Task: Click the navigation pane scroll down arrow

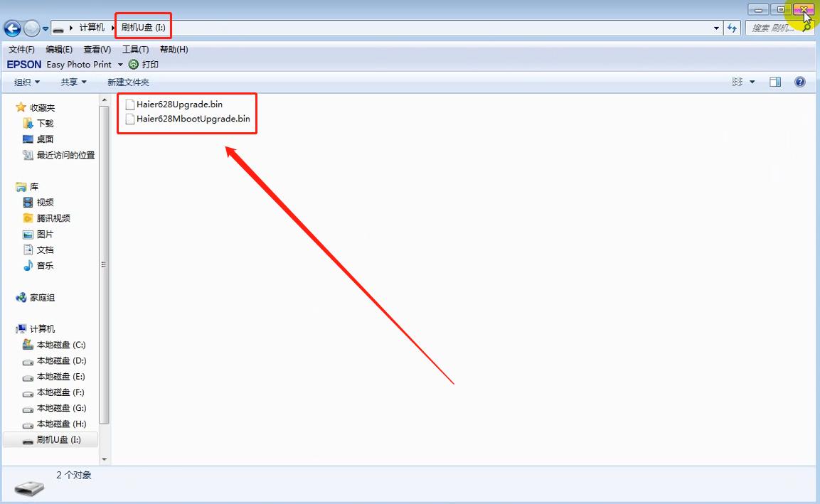Action: (x=104, y=459)
